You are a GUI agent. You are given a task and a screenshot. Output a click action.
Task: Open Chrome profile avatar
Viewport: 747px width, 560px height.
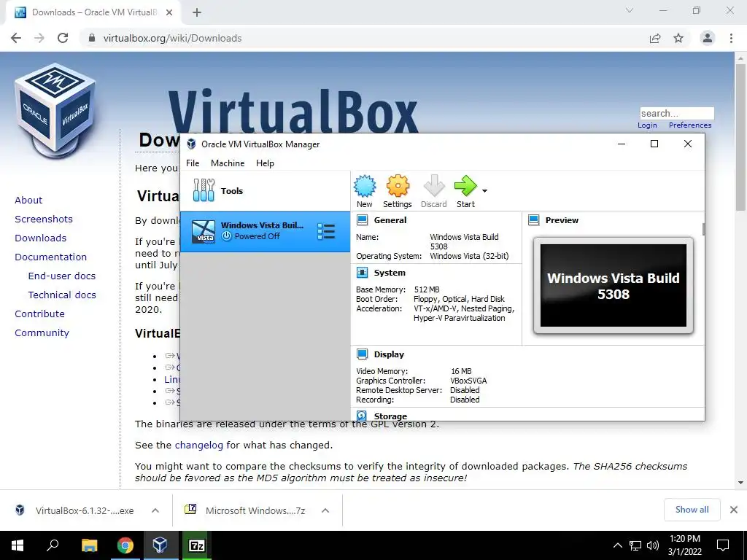708,38
